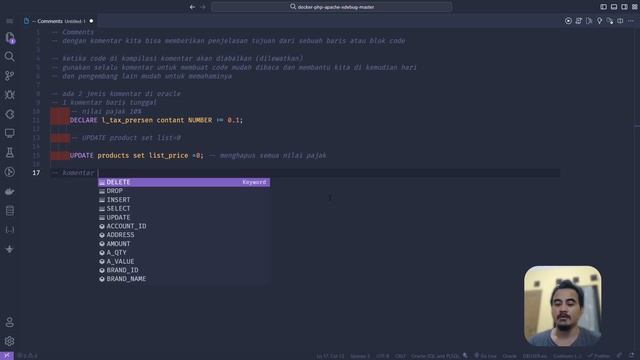The height and width of the screenshot is (360, 640).
Task: Open the cursor position Ln Col status item
Action: (x=330, y=356)
